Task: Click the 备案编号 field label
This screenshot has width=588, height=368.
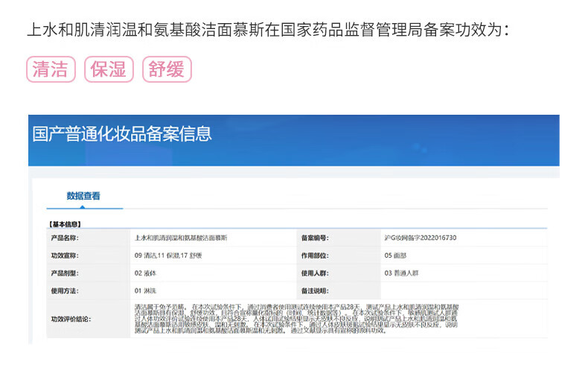Action: pyautogui.click(x=314, y=238)
